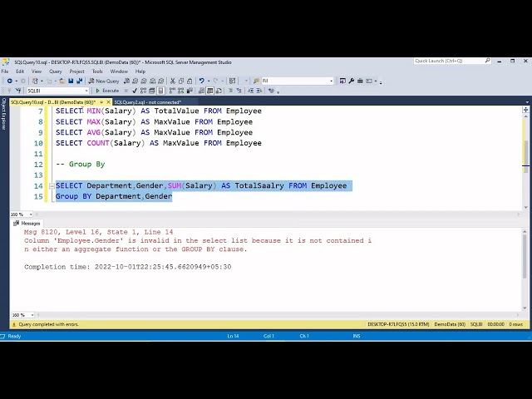Click the Increase Indent icon

point(259,91)
